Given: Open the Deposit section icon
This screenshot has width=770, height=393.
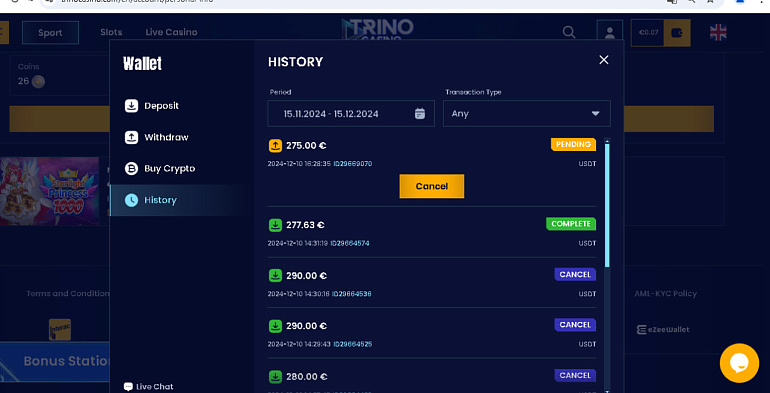Looking at the screenshot, I should point(131,106).
